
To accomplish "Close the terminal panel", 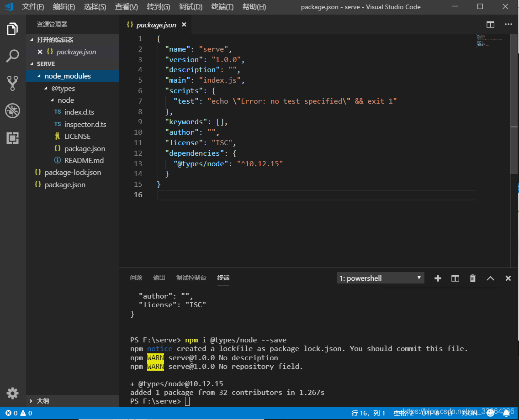I will [x=508, y=278].
